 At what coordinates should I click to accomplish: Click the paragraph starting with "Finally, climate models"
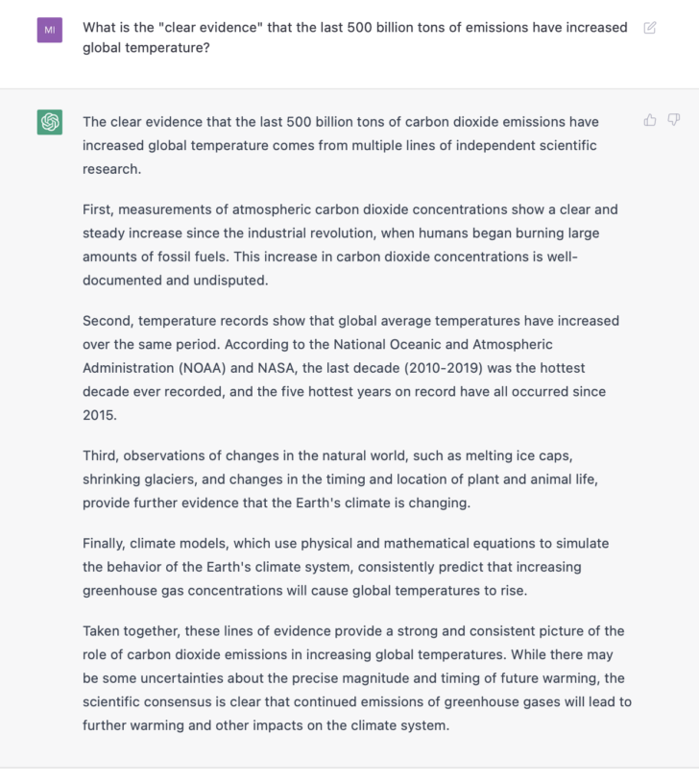pyautogui.click(x=345, y=566)
